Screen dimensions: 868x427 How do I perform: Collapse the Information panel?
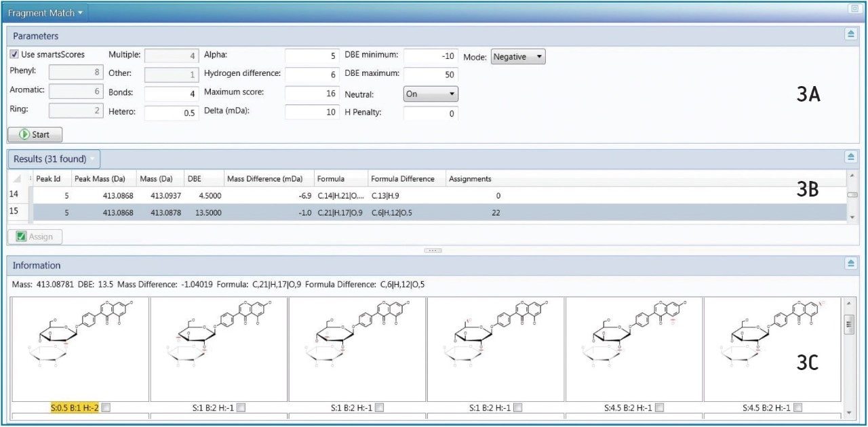pos(850,263)
